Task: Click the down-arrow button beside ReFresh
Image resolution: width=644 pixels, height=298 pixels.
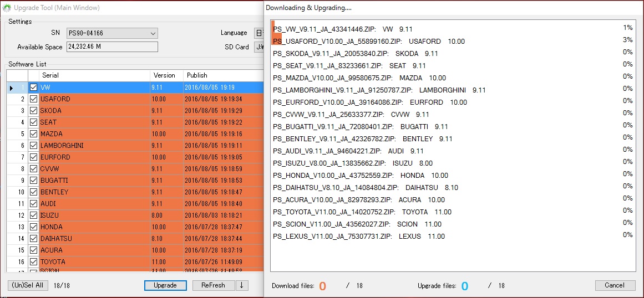Action: click(x=242, y=285)
